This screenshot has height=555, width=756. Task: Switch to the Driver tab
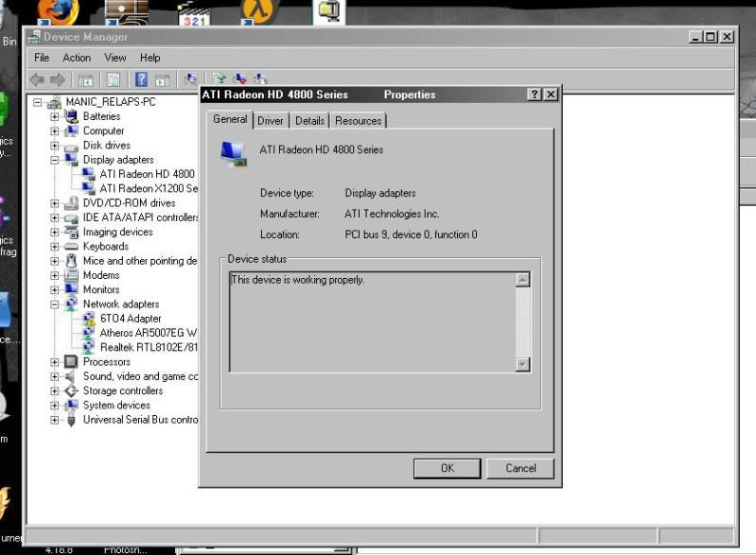click(271, 121)
